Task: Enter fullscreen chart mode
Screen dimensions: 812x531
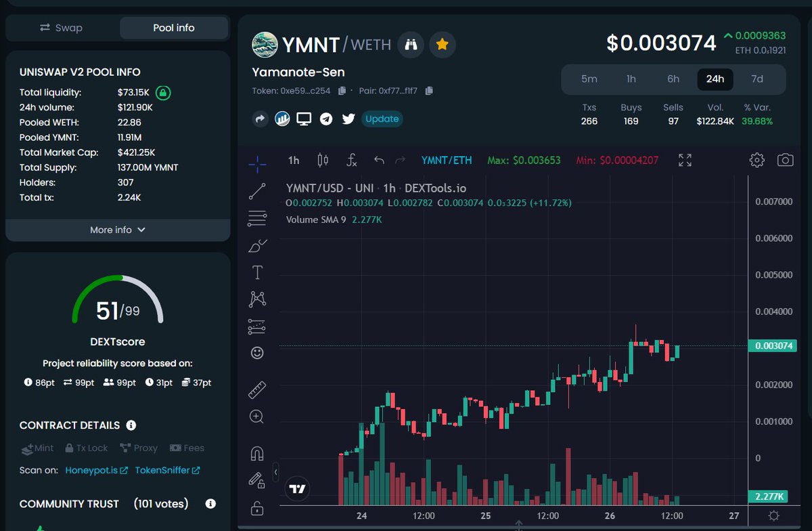Action: pyautogui.click(x=685, y=161)
